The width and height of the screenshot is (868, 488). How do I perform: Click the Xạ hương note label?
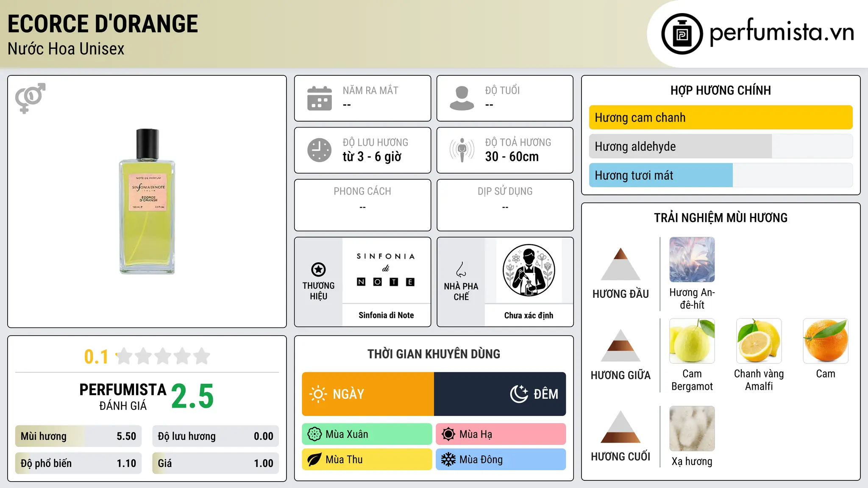(x=692, y=461)
